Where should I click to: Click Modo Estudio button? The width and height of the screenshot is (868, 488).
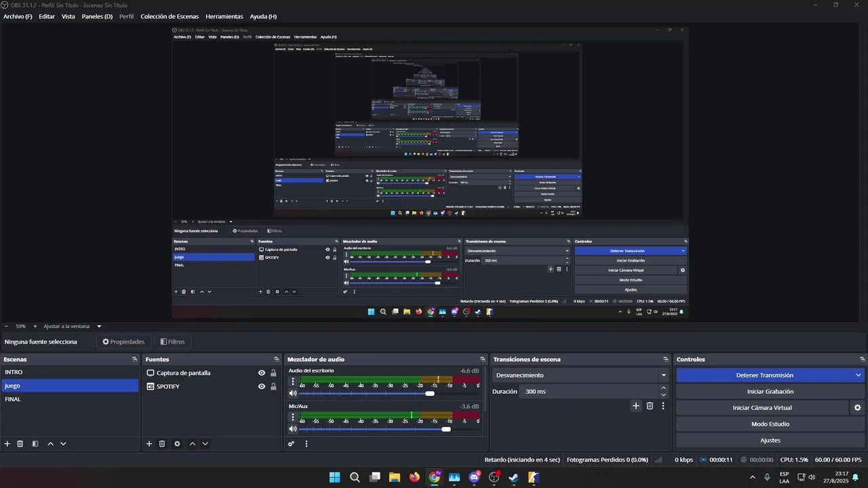tap(770, 424)
